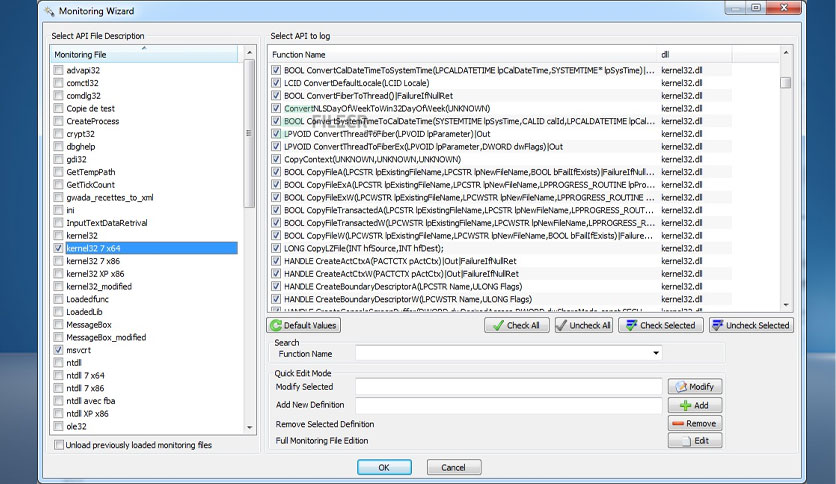
Task: Click the function list scroll-down arrow
Action: point(786,305)
